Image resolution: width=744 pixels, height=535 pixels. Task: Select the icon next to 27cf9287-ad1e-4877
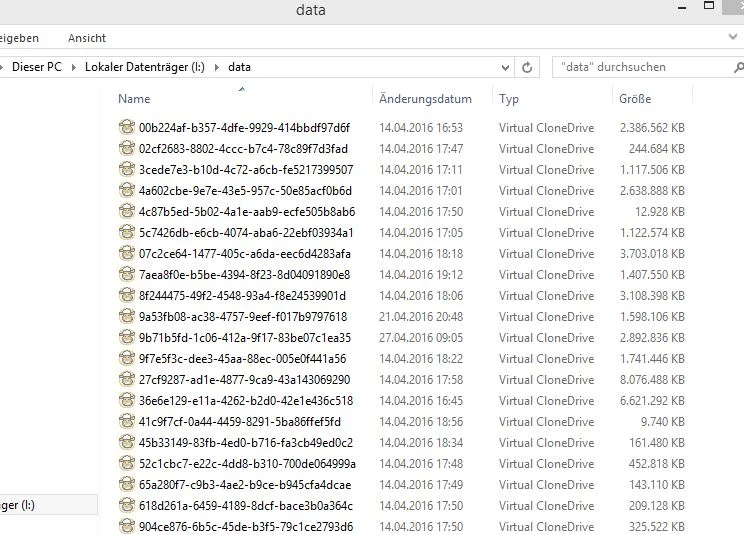127,379
